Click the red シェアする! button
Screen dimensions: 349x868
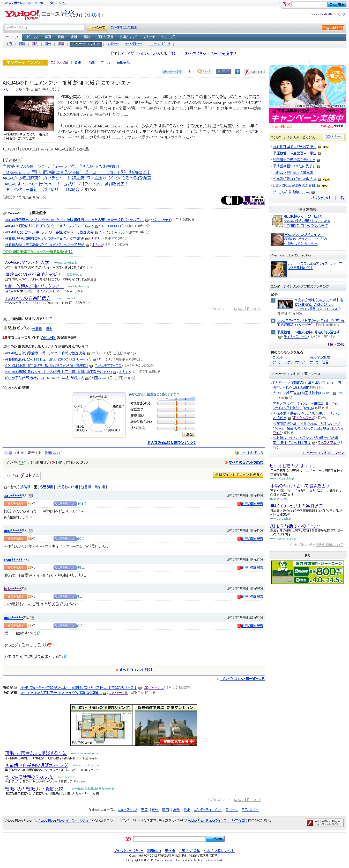click(254, 72)
